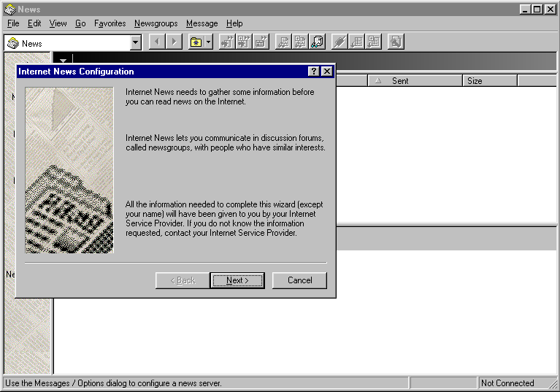Viewport: 560px width, 392px height.
Task: Click the text 'requested, contact your Internet Service Provider.'
Action: click(211, 233)
